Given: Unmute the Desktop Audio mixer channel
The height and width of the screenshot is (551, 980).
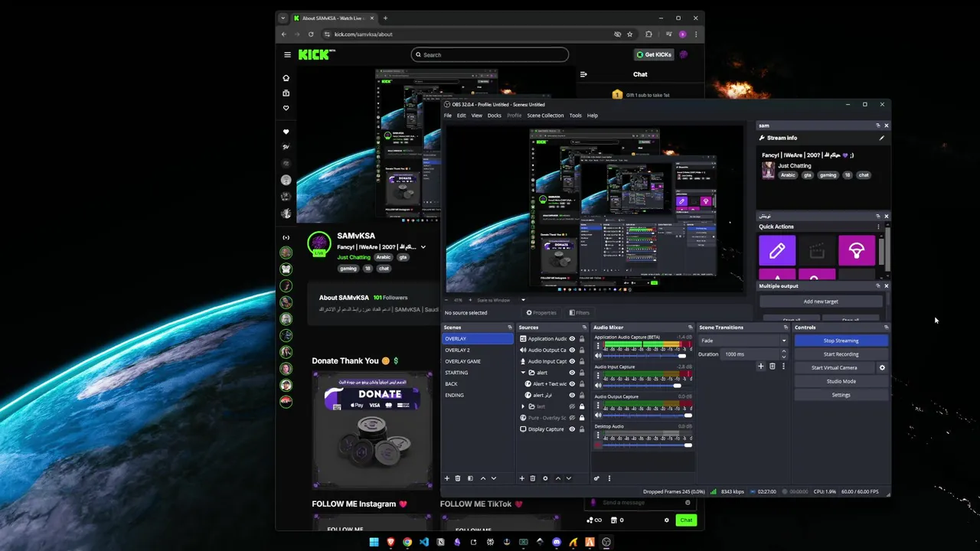Looking at the screenshot, I should (599, 445).
